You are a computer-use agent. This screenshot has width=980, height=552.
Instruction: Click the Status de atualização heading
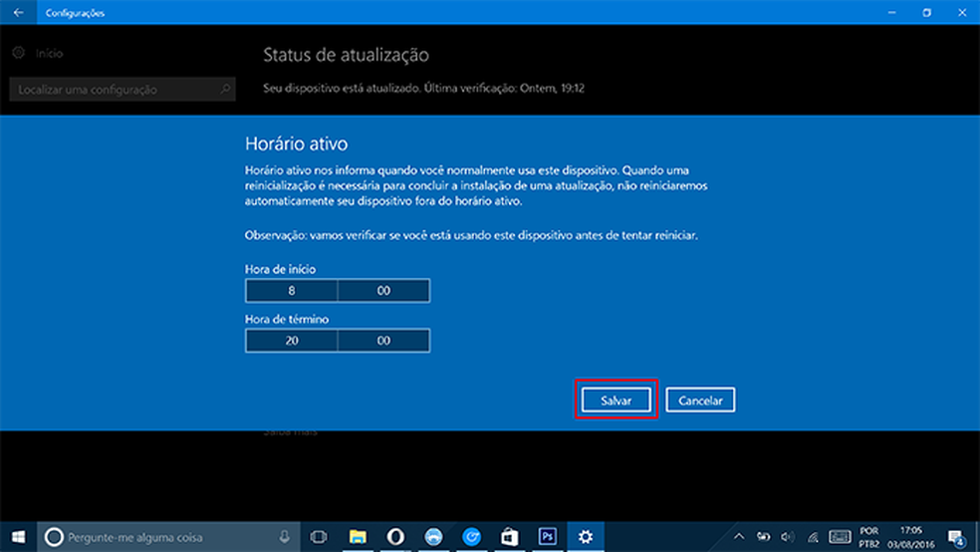click(346, 55)
